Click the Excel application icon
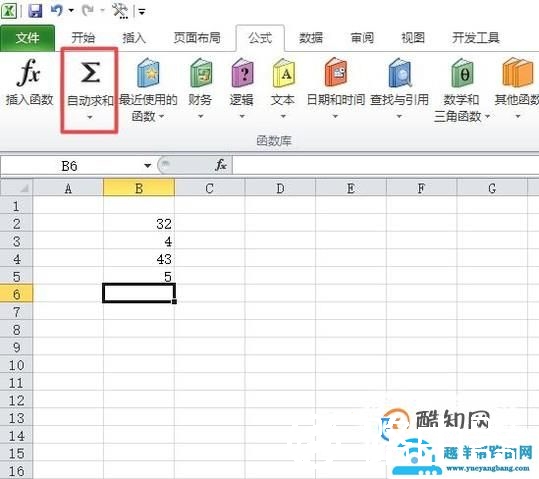Image resolution: width=539 pixels, height=479 pixels. tap(9, 11)
